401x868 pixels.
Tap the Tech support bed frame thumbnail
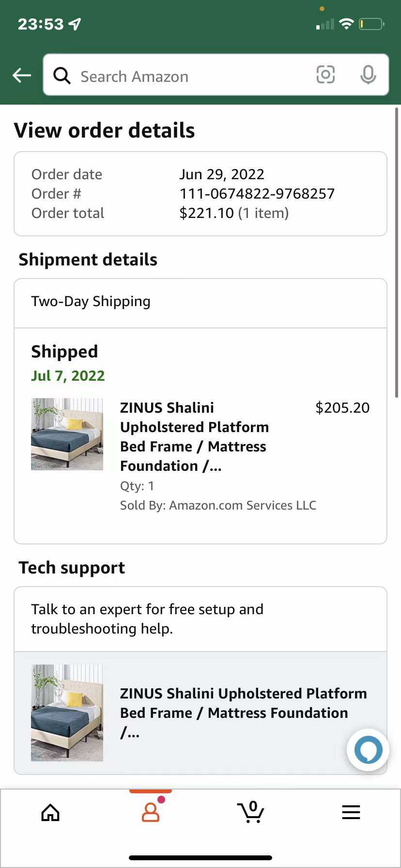coord(67,713)
